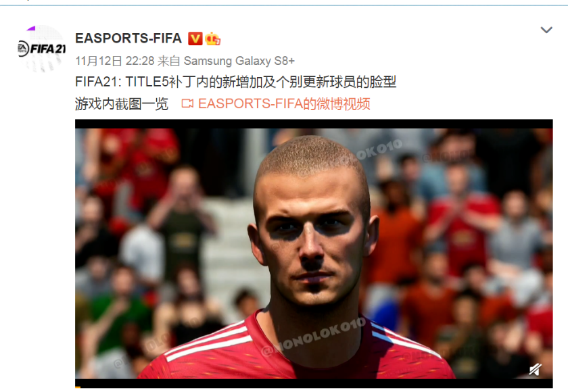Open the FIFA21 profile avatar
This screenshot has height=392, width=568.
click(x=42, y=49)
